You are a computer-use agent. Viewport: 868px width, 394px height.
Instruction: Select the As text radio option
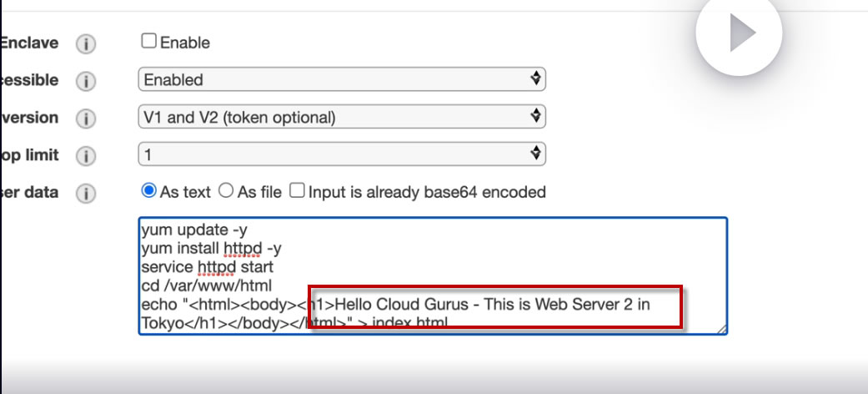click(149, 191)
